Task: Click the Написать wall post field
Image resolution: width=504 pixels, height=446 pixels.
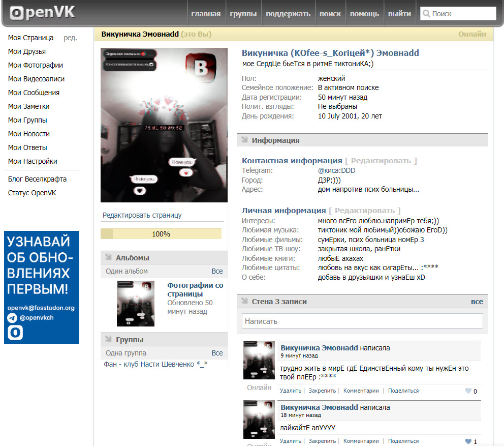Action: coord(362,321)
